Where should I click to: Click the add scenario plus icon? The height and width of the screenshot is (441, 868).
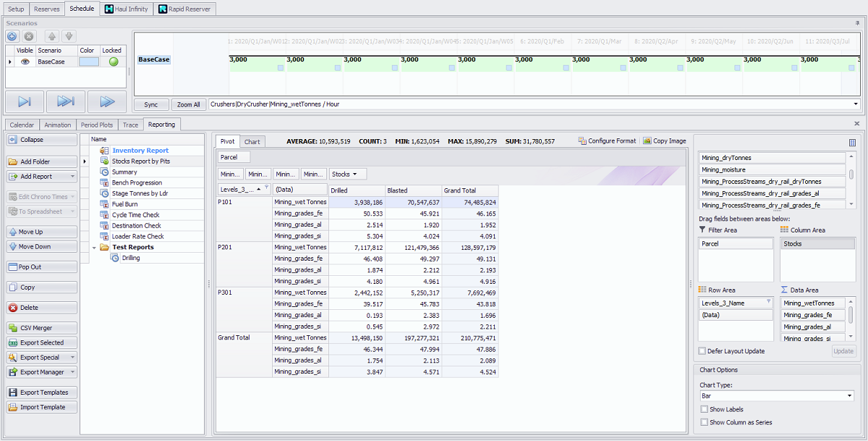tap(12, 36)
